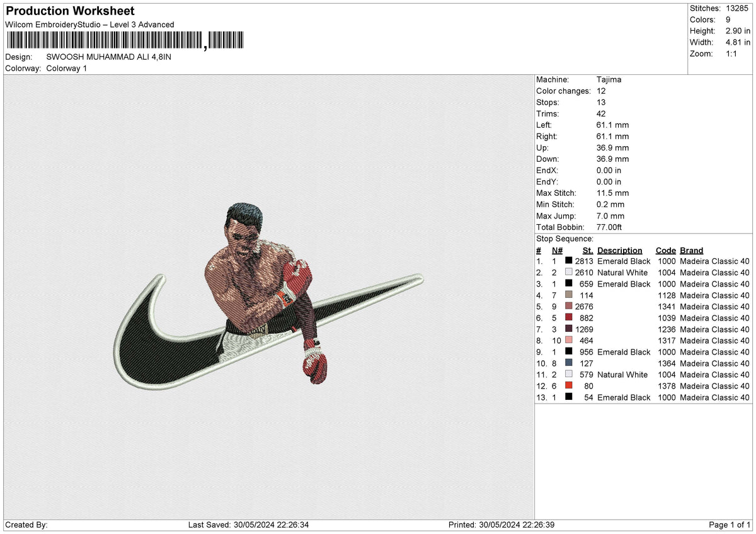Image resolution: width=756 pixels, height=534 pixels.
Task: Click the dusty rose swatch for code 1341
Action: pos(569,307)
